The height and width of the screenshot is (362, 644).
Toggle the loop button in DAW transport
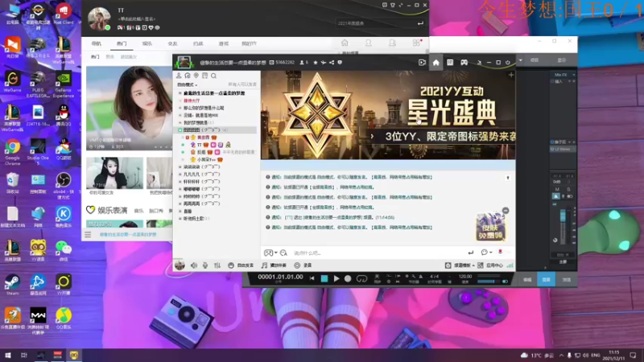(x=361, y=278)
